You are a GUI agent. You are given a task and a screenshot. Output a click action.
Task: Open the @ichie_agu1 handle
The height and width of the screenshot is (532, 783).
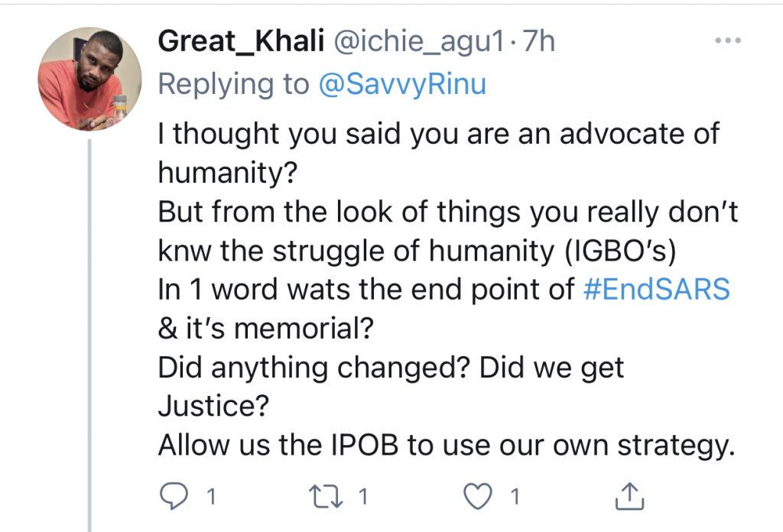coord(418,41)
